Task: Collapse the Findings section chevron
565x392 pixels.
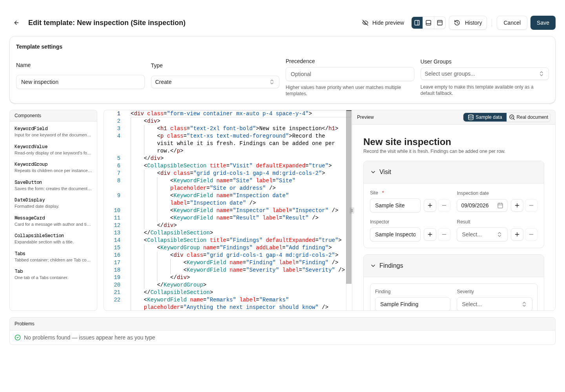Action: click(373, 266)
